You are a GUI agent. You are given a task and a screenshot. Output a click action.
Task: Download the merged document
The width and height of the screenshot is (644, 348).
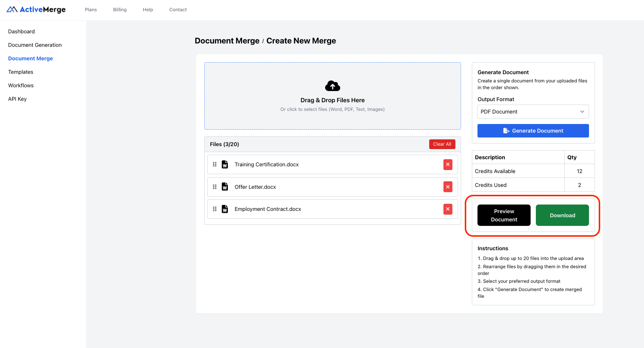point(562,215)
